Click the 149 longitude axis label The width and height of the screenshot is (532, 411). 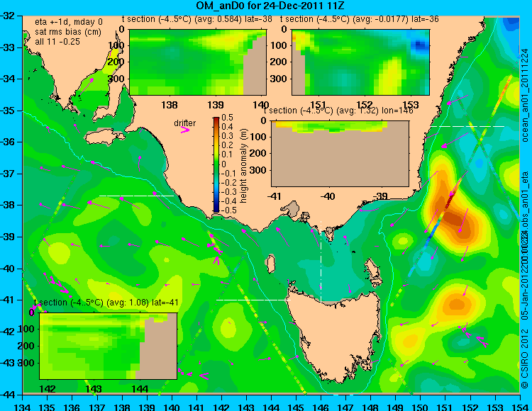point(395,406)
